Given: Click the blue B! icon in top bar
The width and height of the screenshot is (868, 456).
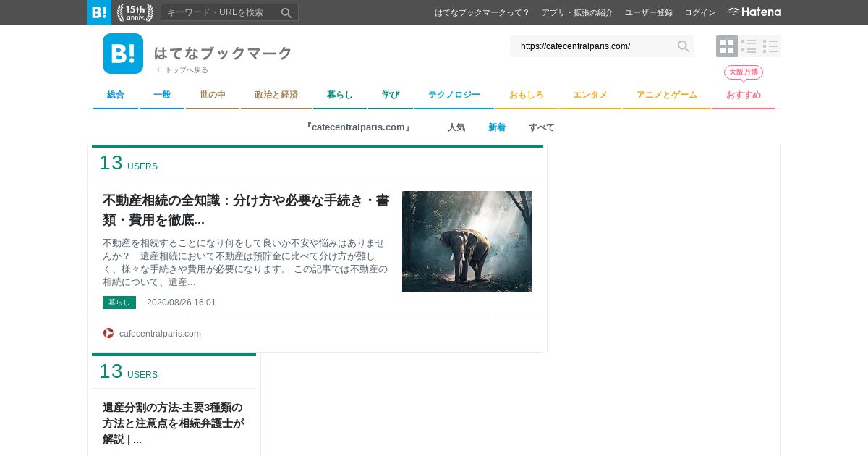Looking at the screenshot, I should [99, 12].
